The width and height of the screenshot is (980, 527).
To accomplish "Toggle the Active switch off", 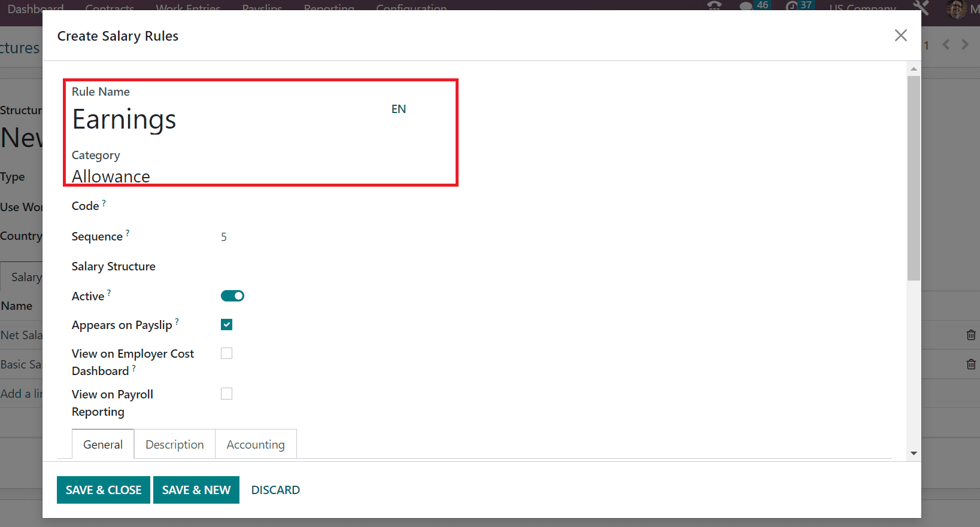I will [232, 296].
